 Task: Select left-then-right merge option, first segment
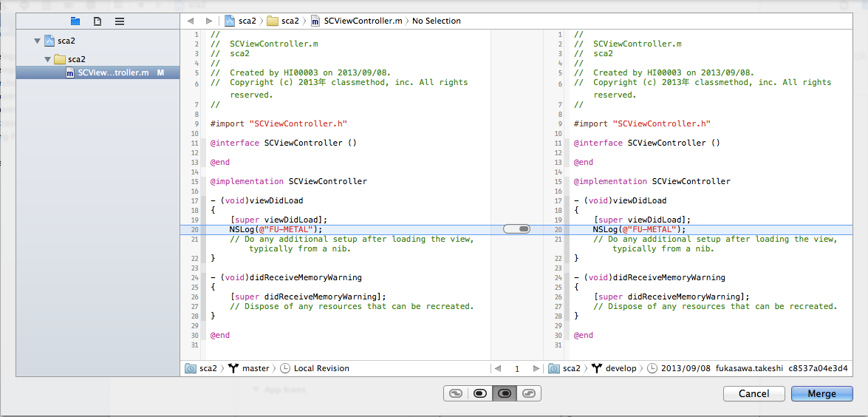[456, 393]
